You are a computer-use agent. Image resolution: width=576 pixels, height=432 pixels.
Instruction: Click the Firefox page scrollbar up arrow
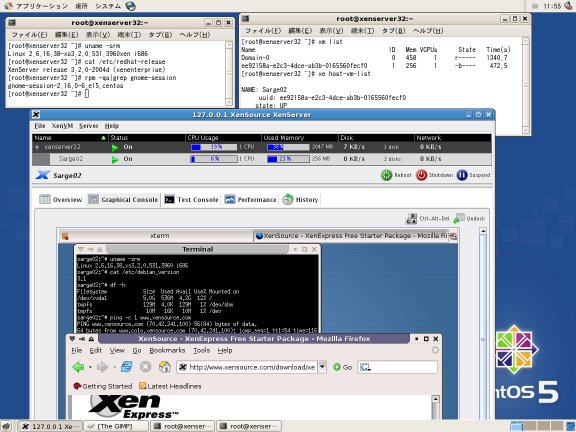coord(435,399)
